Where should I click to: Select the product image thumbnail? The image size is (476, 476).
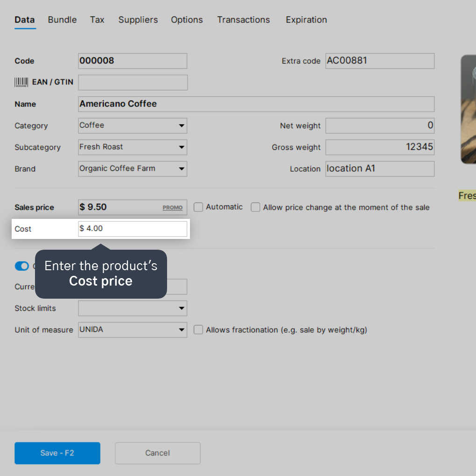[x=469, y=109]
